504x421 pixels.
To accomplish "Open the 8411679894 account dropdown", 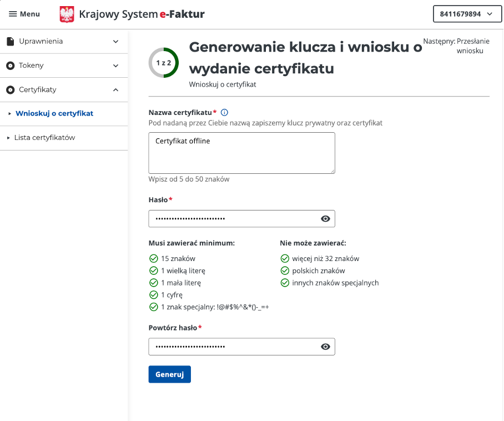I will (466, 14).
